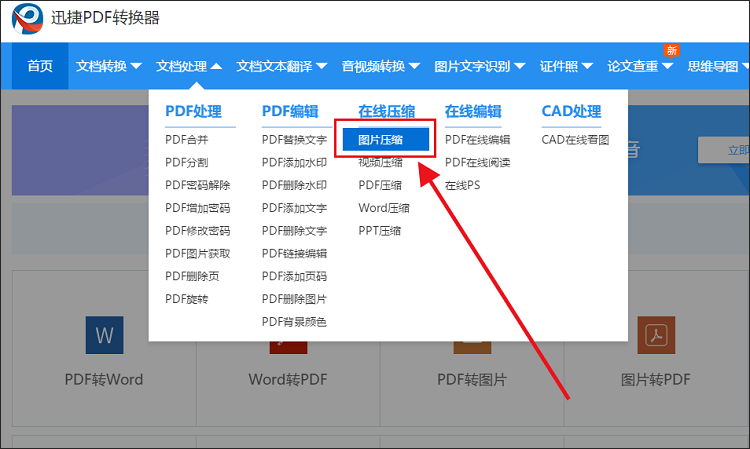Screen dimensions: 750x449
Task: Open the PDF转Word Word icon
Action: pos(104,335)
